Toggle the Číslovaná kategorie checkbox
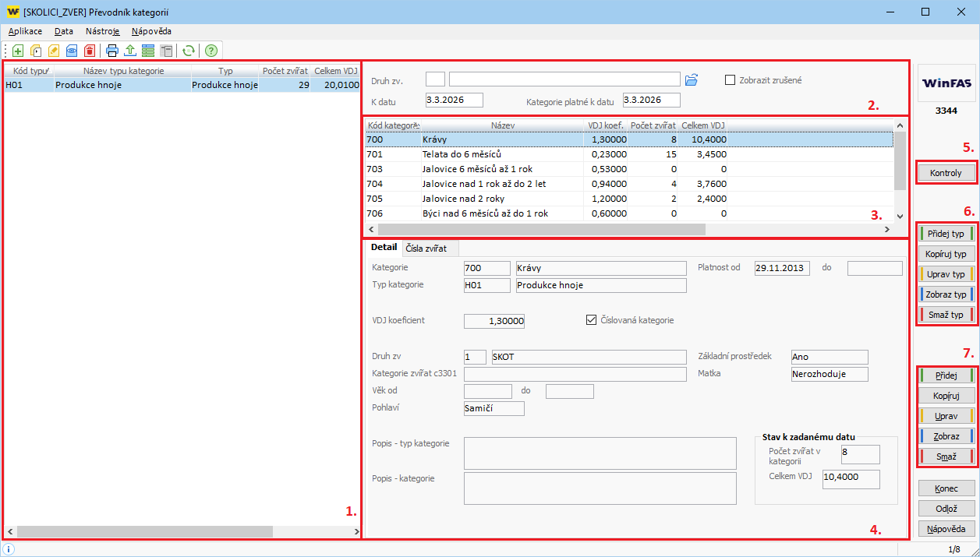 point(591,319)
